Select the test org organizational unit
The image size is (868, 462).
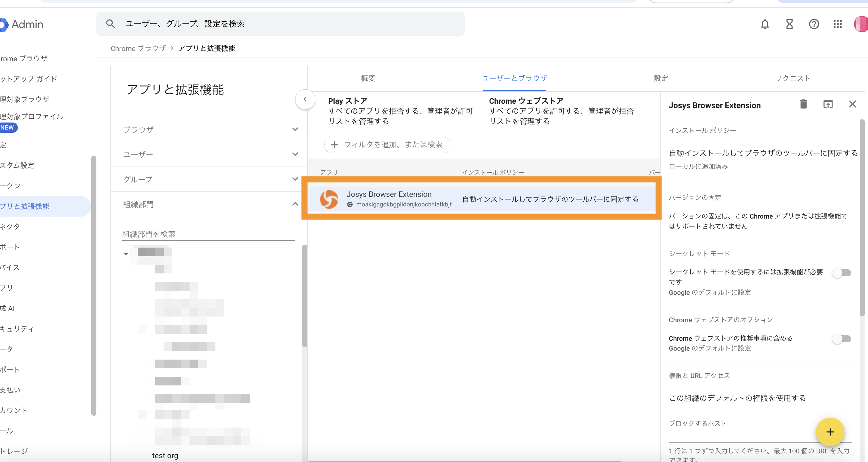coord(165,456)
